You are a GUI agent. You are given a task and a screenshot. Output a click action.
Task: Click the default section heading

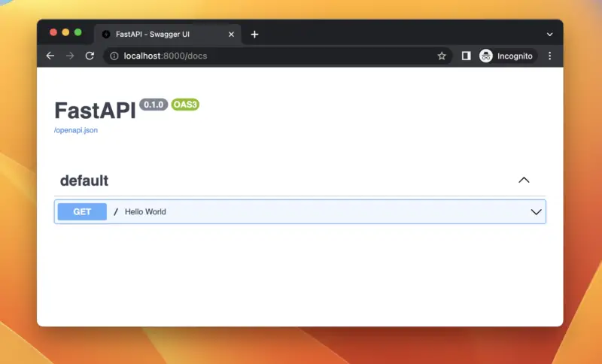tap(84, 180)
